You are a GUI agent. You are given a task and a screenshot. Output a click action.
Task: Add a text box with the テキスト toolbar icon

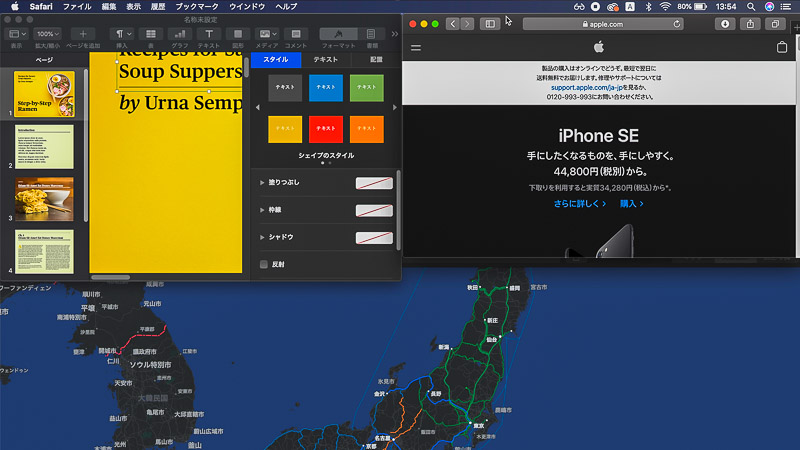pos(209,34)
